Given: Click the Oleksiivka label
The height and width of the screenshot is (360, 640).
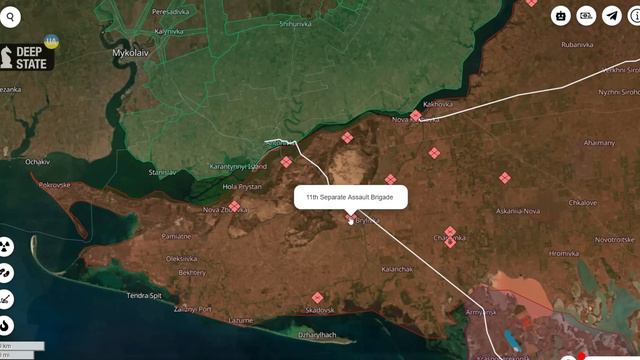Looking at the screenshot, I should [x=182, y=259].
